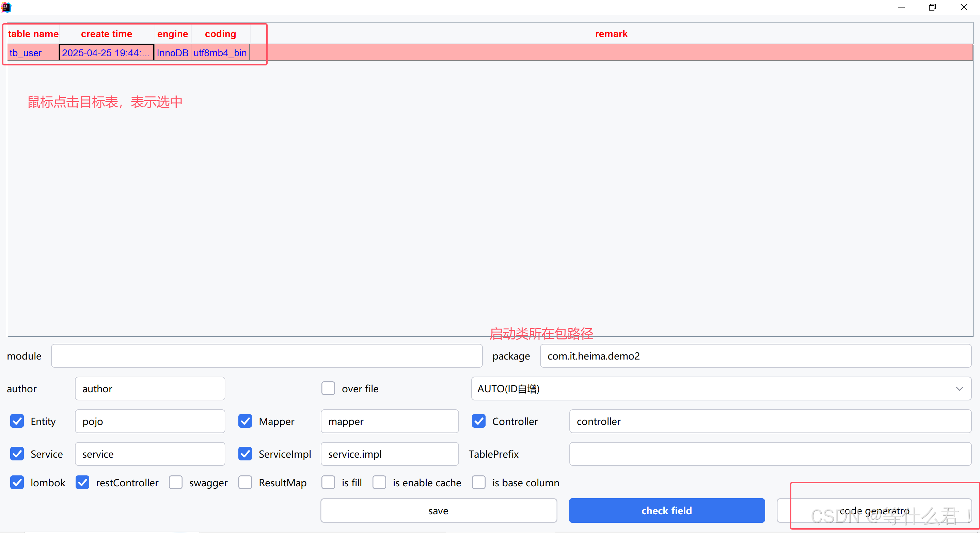
Task: Enable the swagger option
Action: pyautogui.click(x=175, y=482)
